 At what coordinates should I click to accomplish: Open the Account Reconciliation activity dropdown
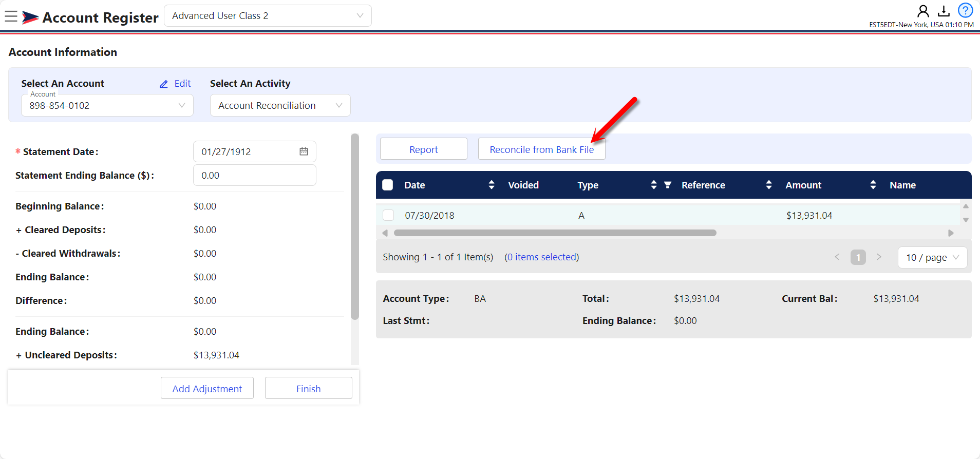coord(280,105)
